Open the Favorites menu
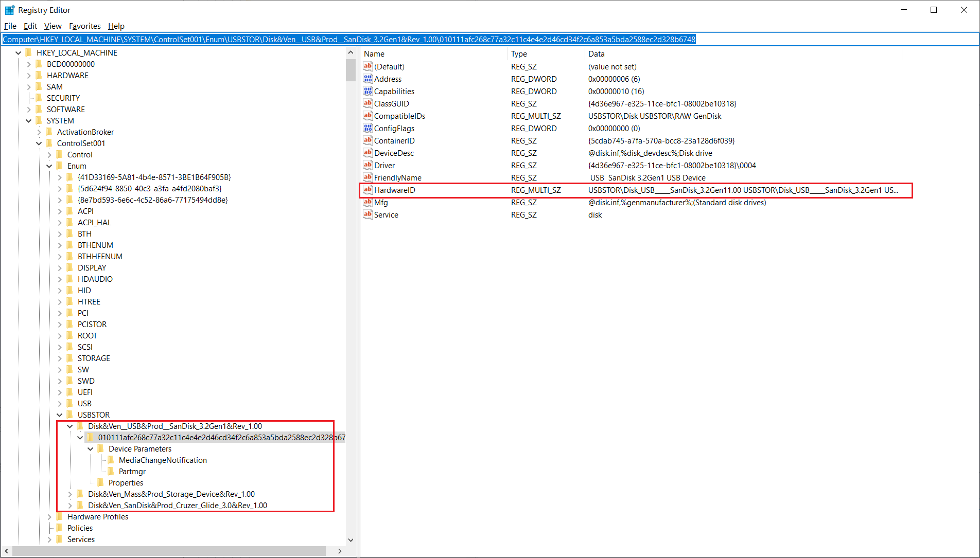 click(x=85, y=26)
